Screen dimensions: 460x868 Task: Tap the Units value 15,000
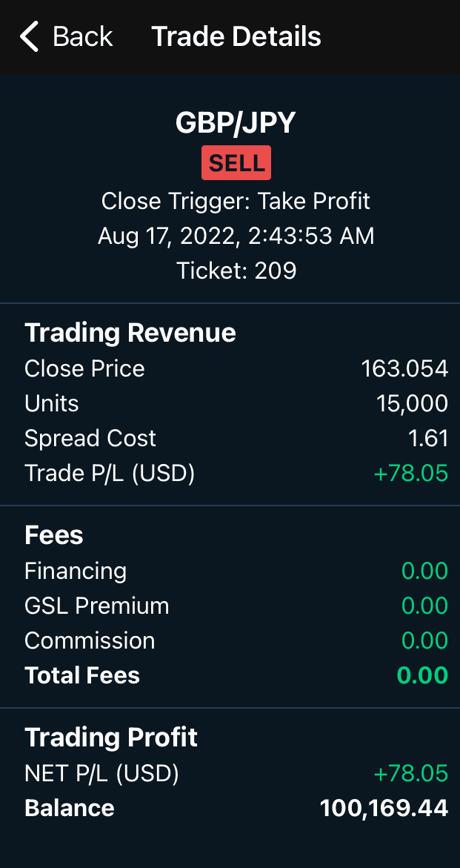pos(412,403)
